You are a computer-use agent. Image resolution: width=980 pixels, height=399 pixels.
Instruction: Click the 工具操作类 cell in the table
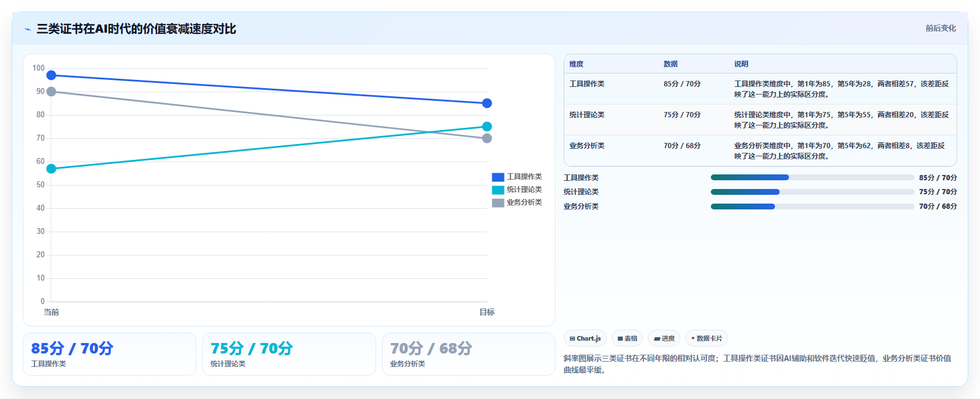[587, 84]
